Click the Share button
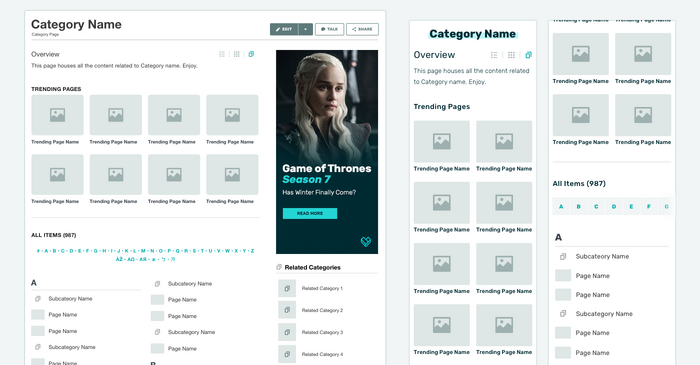This screenshot has height=365, width=700. (362, 29)
